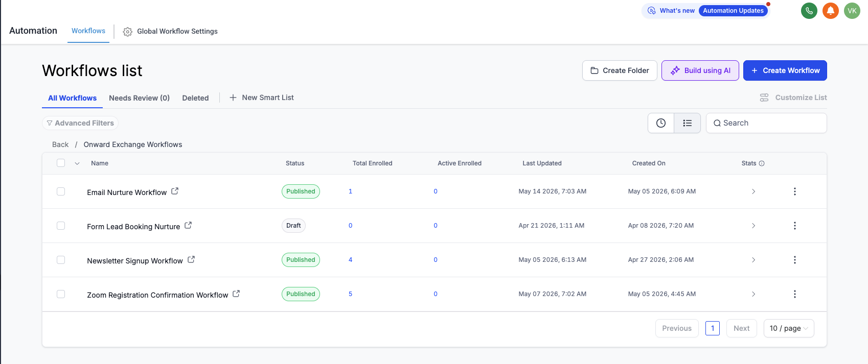The height and width of the screenshot is (364, 868).
Task: Open the VK user avatar
Action: click(x=852, y=11)
